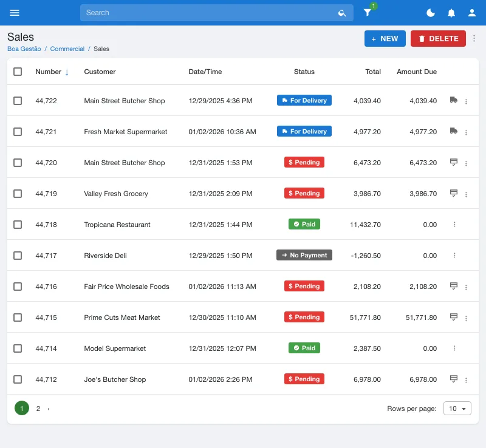Open row menu for sale 44,722
Screen dimensions: 486x448
466,101
